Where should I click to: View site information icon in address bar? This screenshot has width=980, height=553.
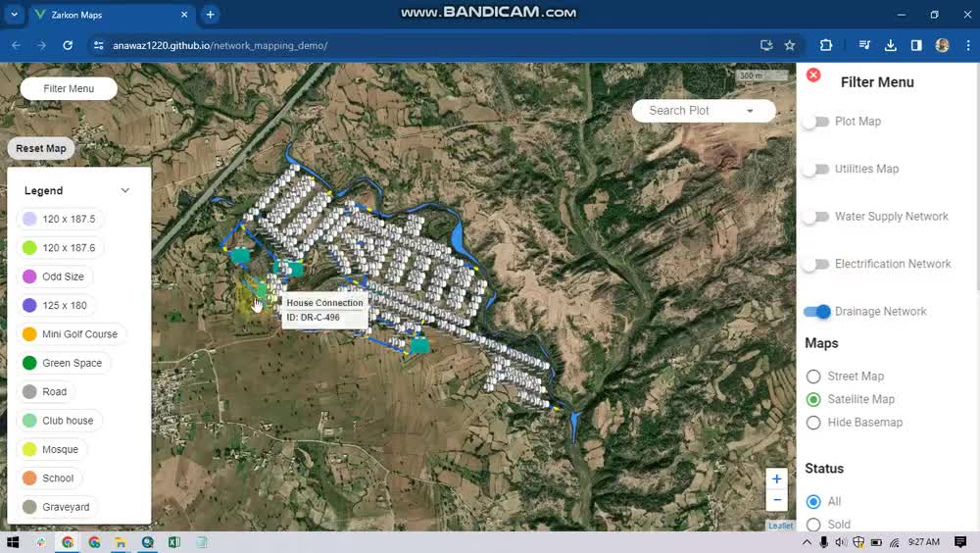click(98, 45)
